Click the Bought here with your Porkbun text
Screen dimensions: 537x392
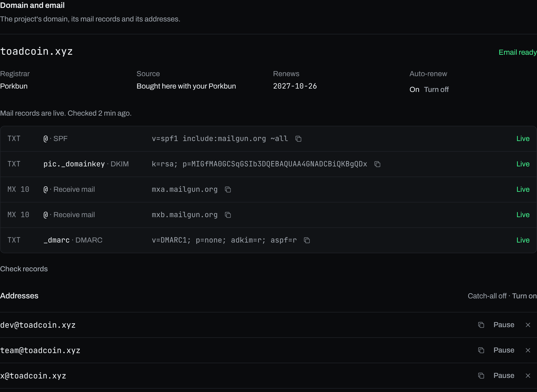(186, 86)
